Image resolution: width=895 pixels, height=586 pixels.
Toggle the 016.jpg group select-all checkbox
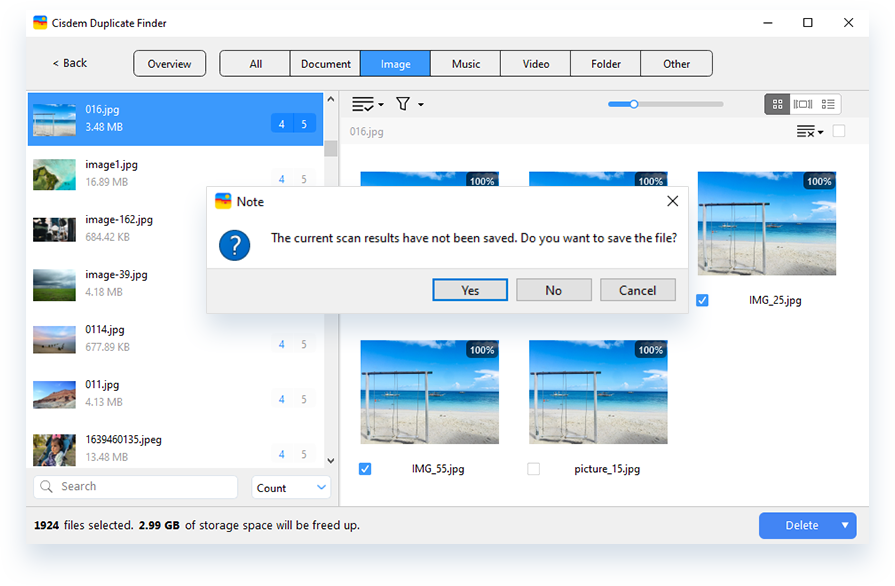pos(838,131)
